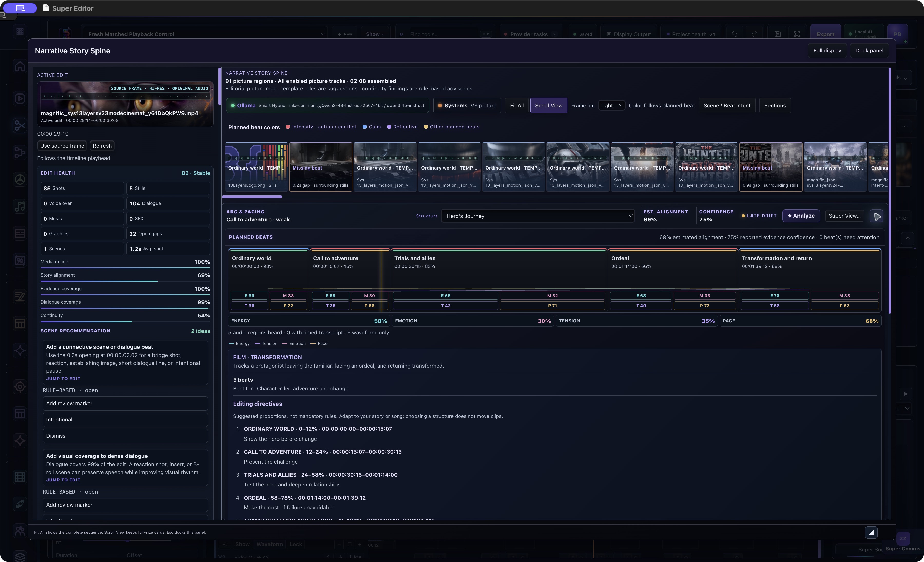Open the music note audio icon
Image resolution: width=924 pixels, height=562 pixels.
[20, 206]
